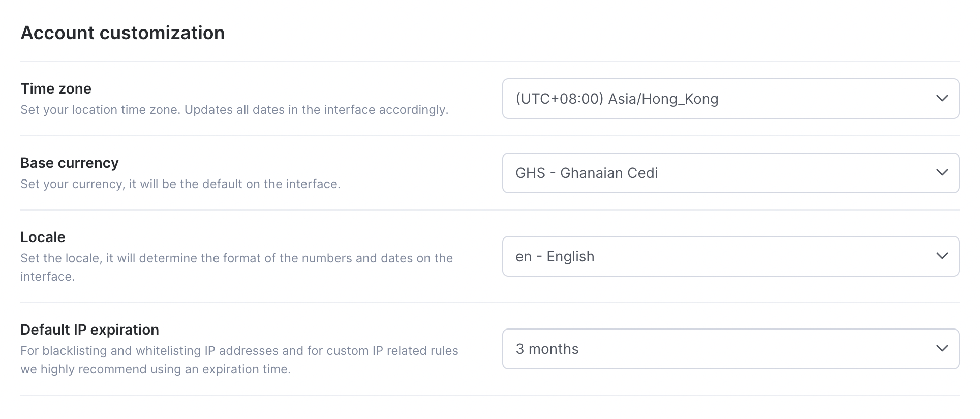Click the Default IP expiration label
980x419 pixels.
pos(89,330)
